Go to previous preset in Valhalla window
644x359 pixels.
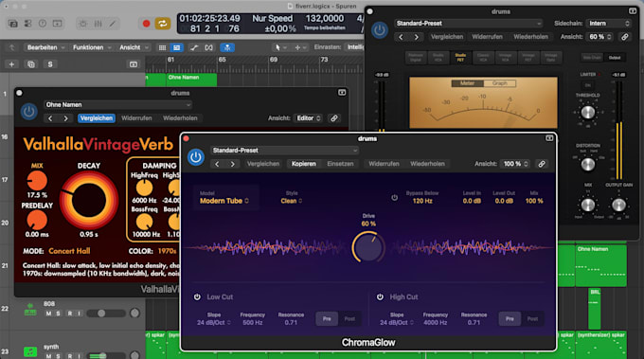point(50,118)
